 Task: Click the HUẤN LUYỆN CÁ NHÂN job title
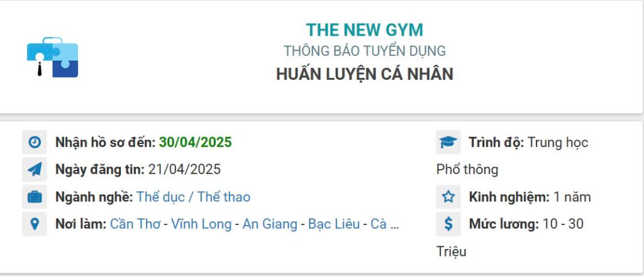pyautogui.click(x=364, y=74)
